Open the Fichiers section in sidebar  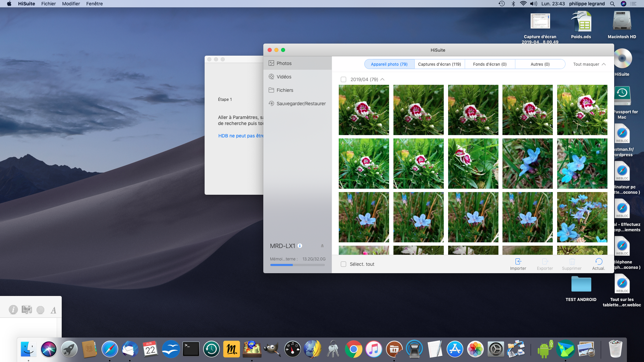285,90
